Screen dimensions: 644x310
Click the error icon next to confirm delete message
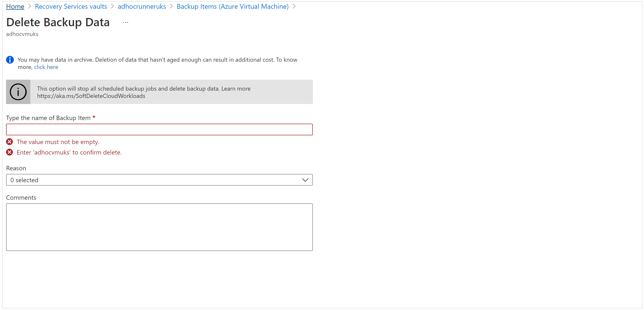(9, 152)
